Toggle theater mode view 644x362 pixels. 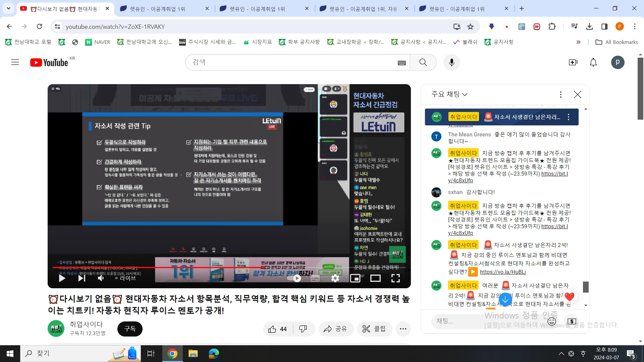point(375,278)
